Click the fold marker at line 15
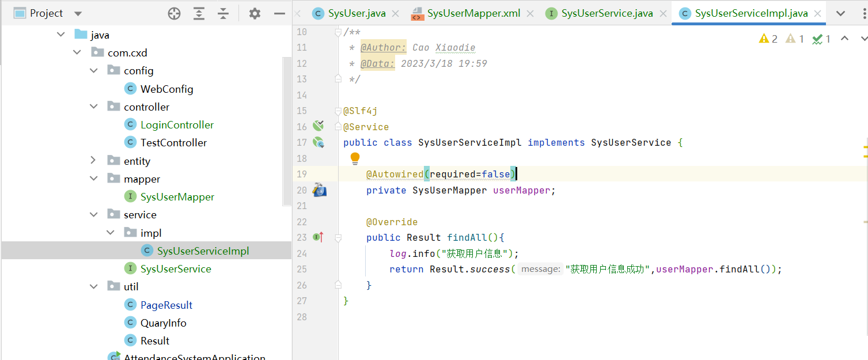868x360 pixels. 339,111
